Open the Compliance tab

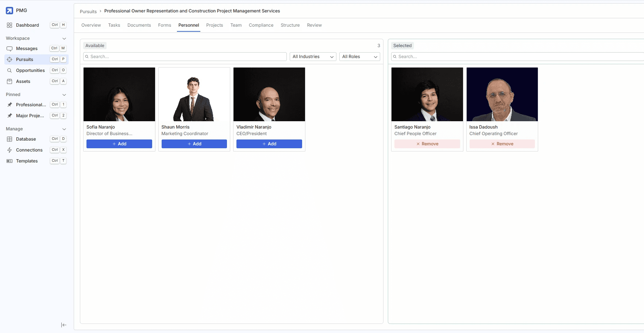pyautogui.click(x=261, y=25)
